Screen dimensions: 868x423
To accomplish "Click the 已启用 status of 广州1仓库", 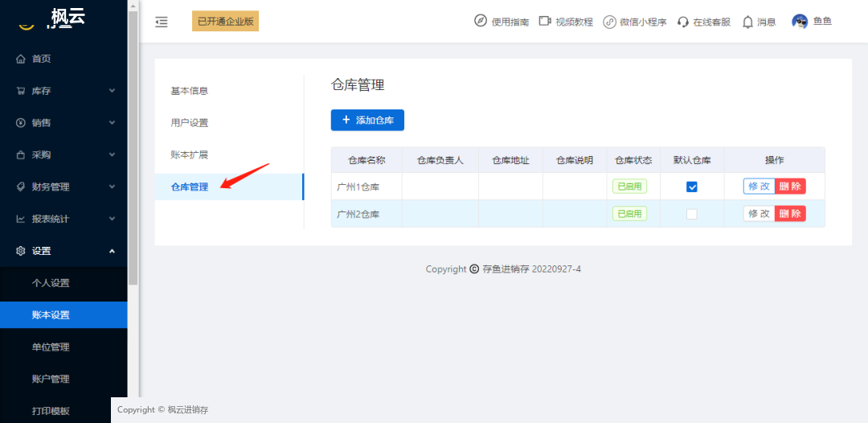I will tap(629, 187).
